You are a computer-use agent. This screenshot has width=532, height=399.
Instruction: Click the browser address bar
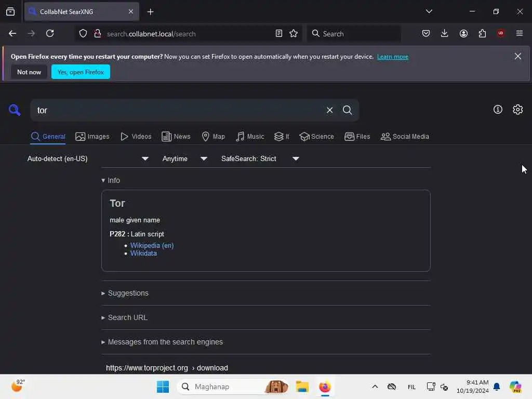click(188, 34)
